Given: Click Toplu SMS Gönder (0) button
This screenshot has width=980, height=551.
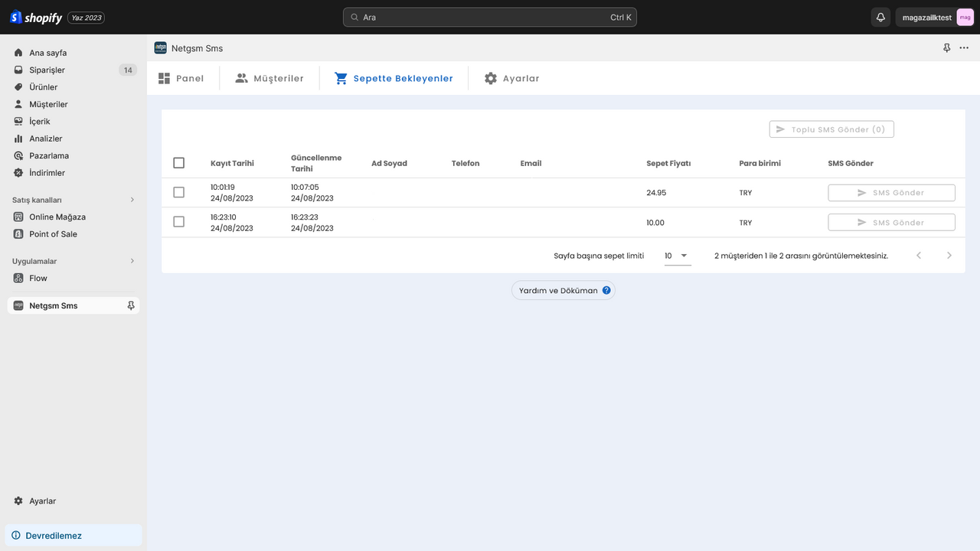Looking at the screenshot, I should point(831,129).
